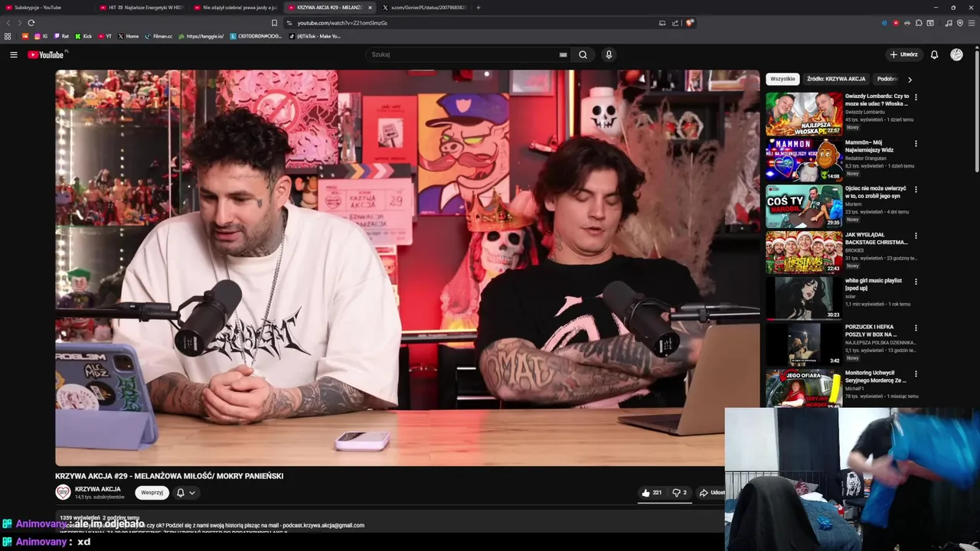Open options for JAK WYGLĄDAŁ BACKSTAGE video
Screen dimensions: 980x551
pyautogui.click(x=916, y=236)
